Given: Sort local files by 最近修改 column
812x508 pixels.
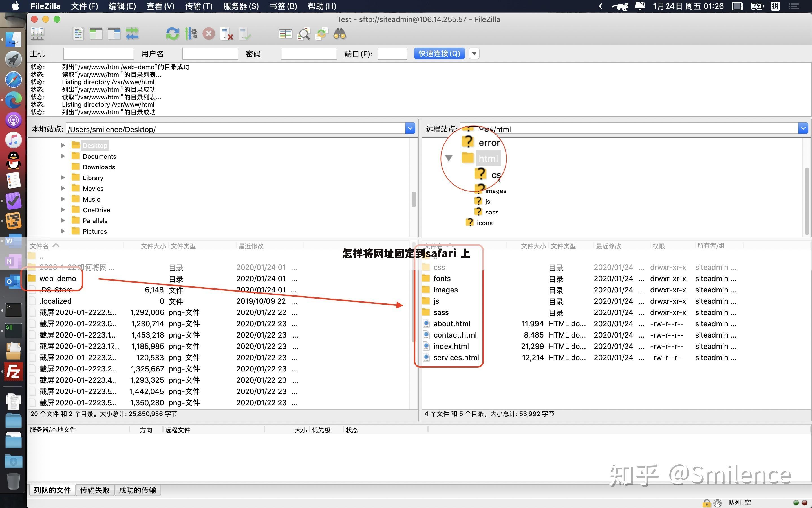Looking at the screenshot, I should [x=251, y=246].
